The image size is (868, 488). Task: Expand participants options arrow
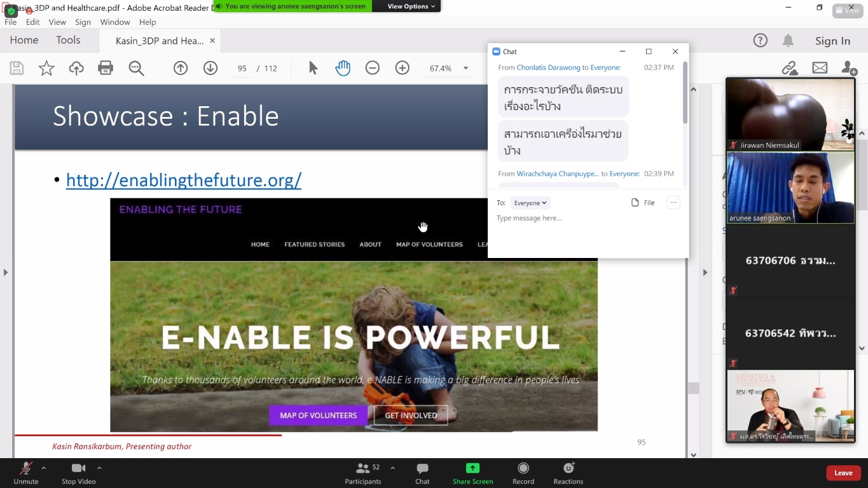pyautogui.click(x=392, y=468)
